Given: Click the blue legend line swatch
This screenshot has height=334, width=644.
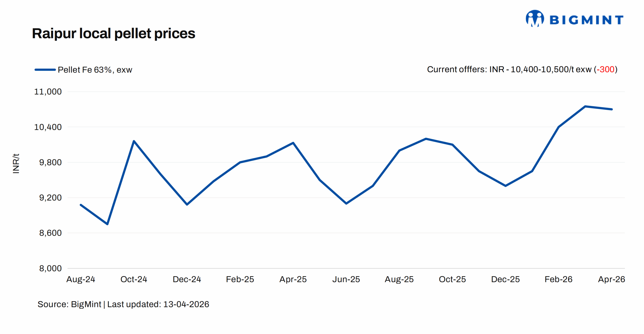Looking at the screenshot, I should (x=45, y=70).
